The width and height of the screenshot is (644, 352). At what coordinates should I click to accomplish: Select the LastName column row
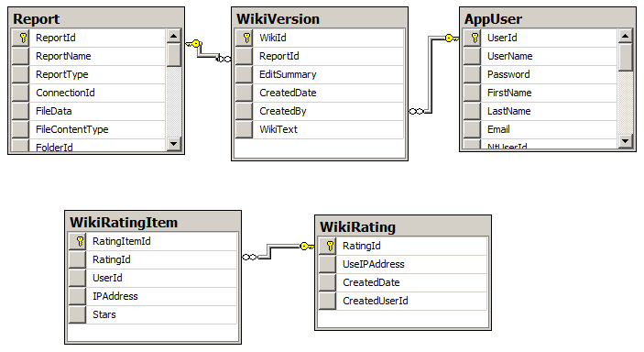540,111
